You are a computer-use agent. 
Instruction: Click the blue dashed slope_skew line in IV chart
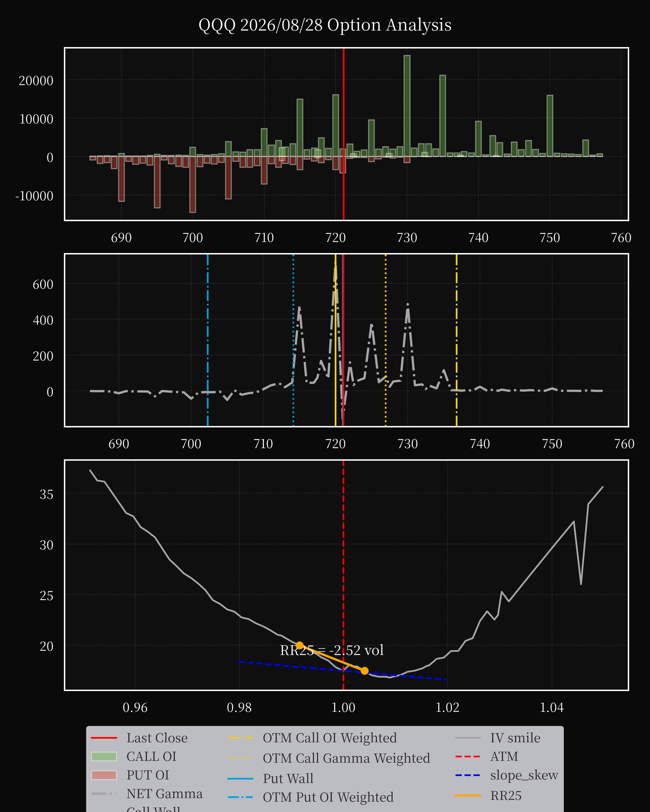click(x=343, y=671)
